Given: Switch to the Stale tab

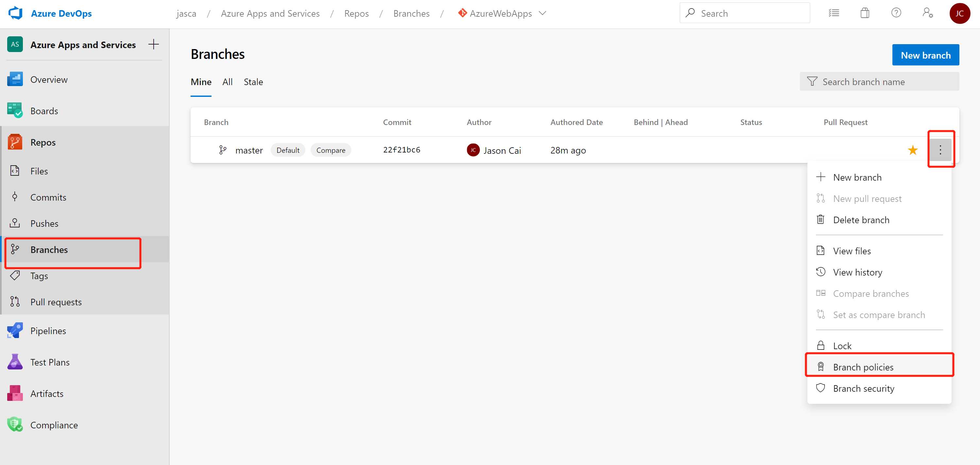Looking at the screenshot, I should [253, 82].
